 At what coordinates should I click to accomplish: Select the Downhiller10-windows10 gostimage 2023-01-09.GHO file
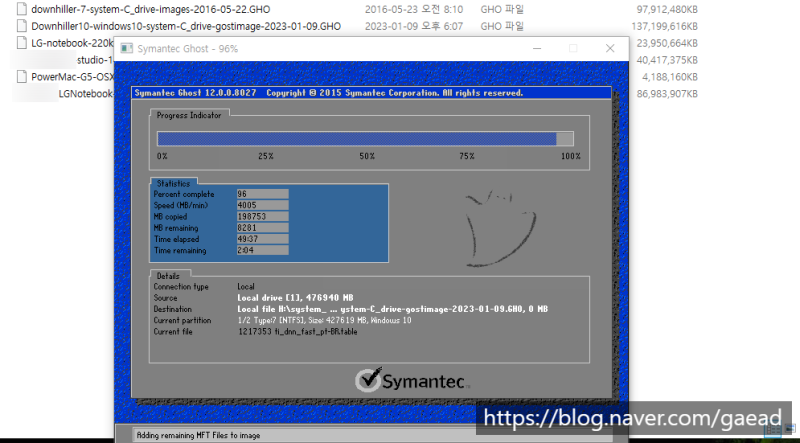186,26
